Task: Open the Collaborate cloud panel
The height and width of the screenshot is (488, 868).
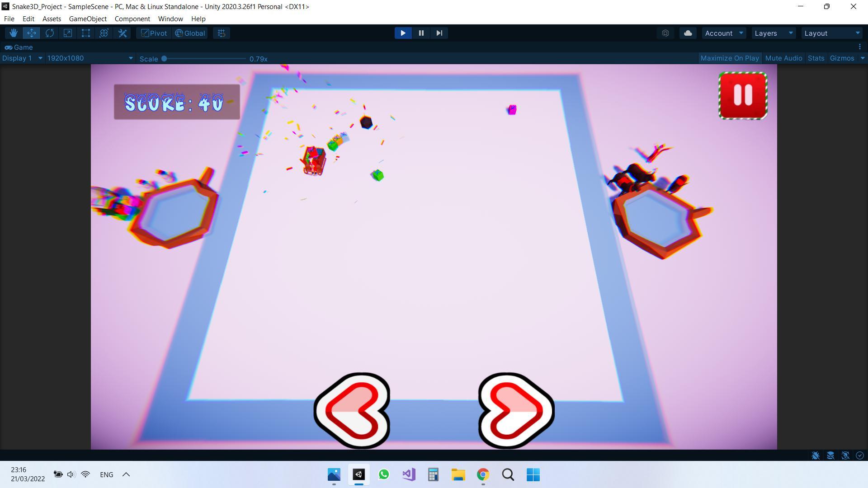Action: click(x=688, y=33)
